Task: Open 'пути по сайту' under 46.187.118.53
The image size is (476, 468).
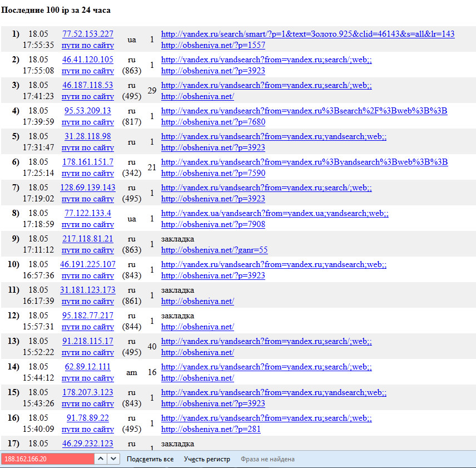Action: pos(88,96)
